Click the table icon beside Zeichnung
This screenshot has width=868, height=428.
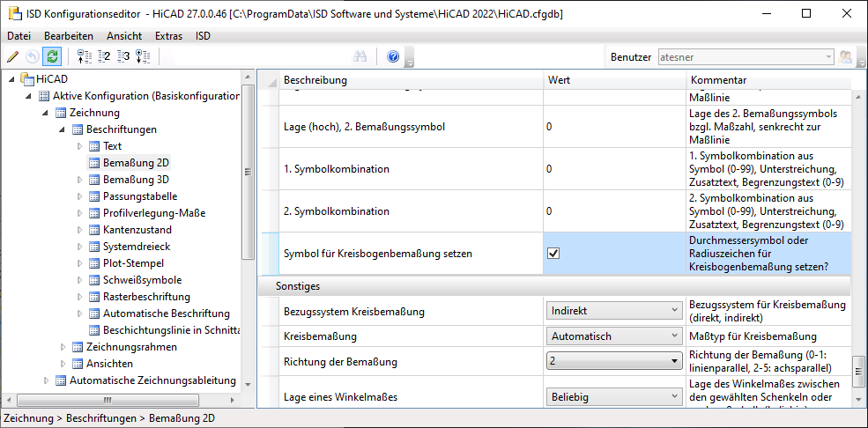(x=61, y=113)
